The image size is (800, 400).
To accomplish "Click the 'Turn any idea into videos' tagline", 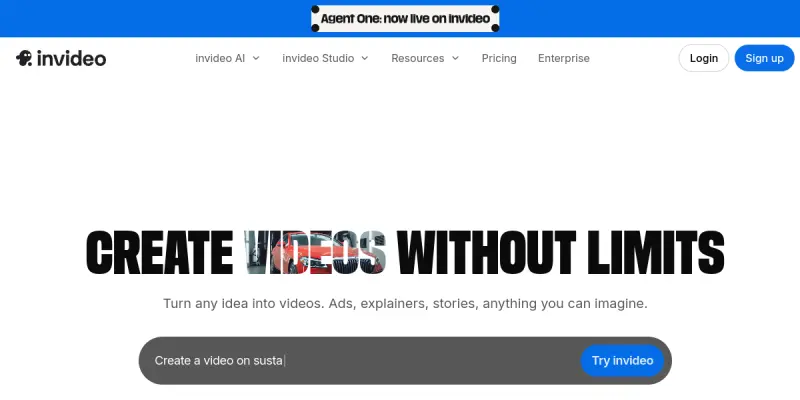I will coord(405,304).
